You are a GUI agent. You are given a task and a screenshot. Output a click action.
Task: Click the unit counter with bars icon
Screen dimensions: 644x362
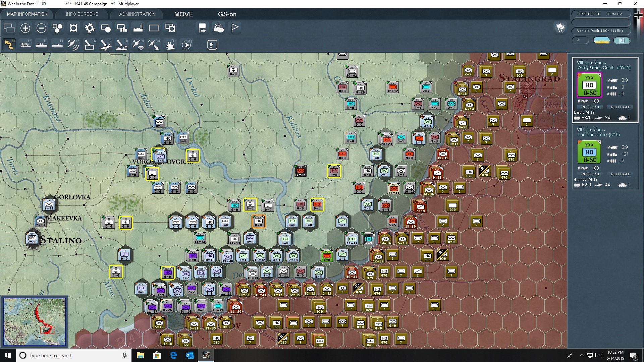(x=122, y=28)
